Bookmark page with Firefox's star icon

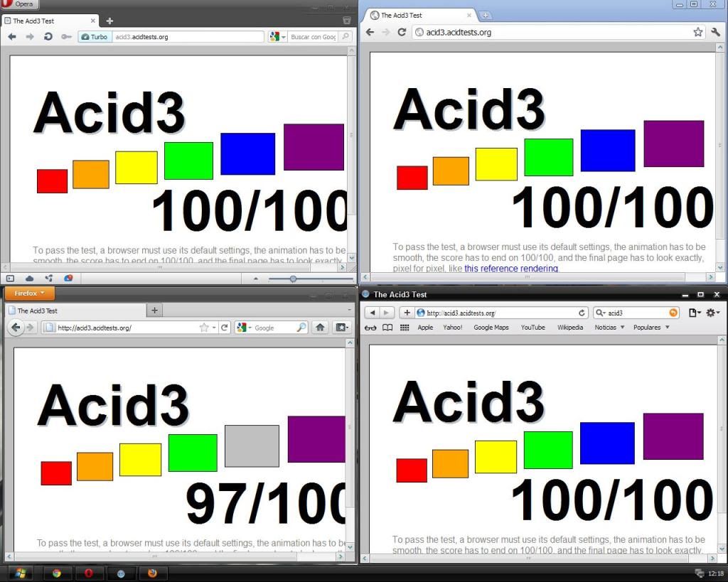click(x=204, y=328)
